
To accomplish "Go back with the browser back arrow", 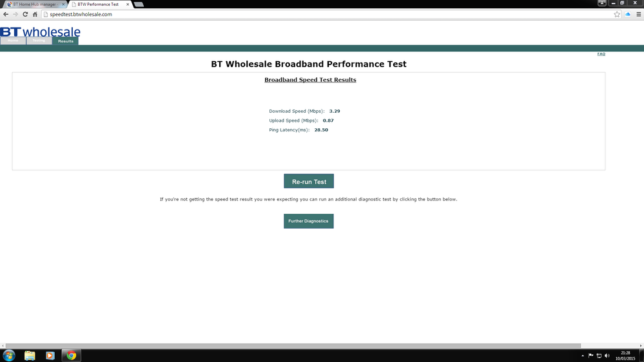I will 6,14.
